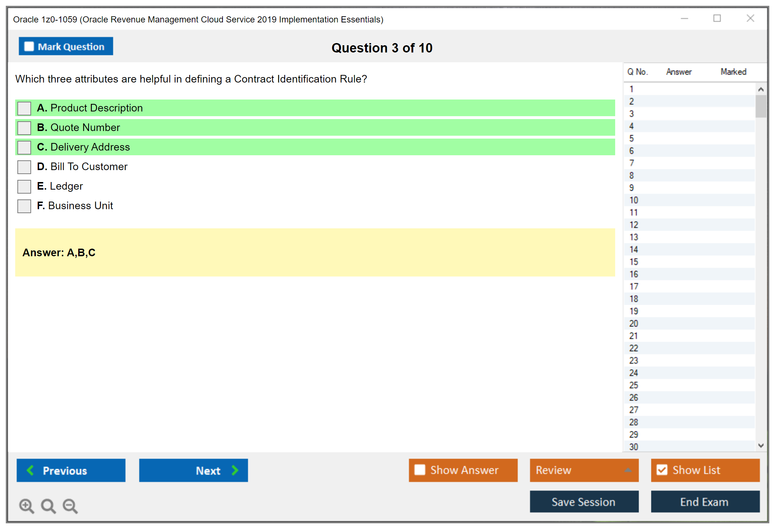This screenshot has width=778, height=532.
Task: Click the green left arrow on Previous
Action: (x=30, y=470)
